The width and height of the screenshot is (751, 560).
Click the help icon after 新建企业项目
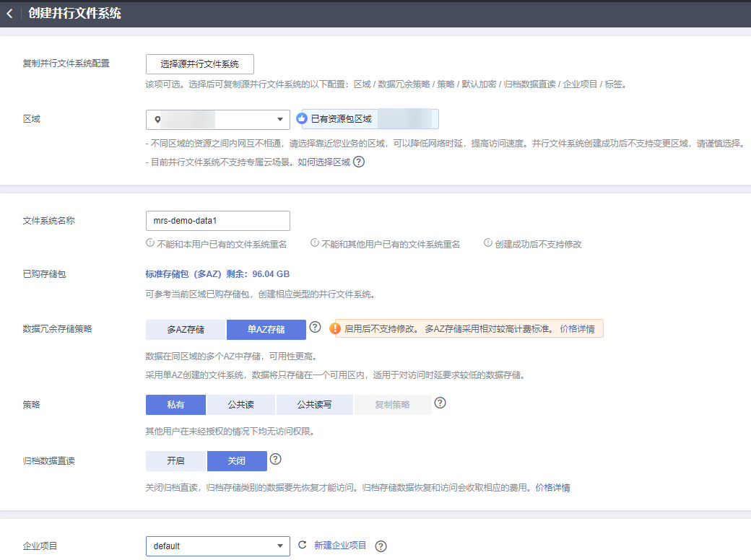pyautogui.click(x=381, y=546)
